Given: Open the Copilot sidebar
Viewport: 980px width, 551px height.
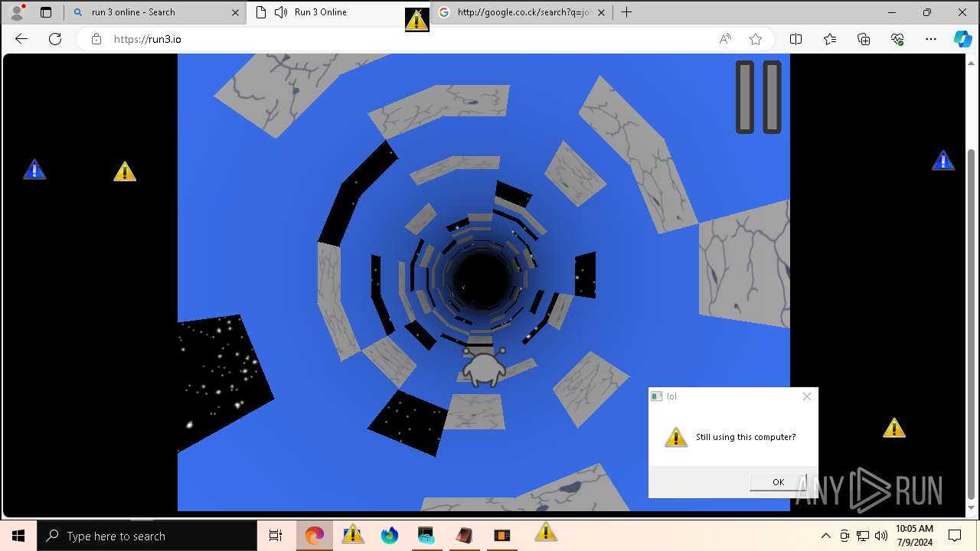Looking at the screenshot, I should (x=962, y=39).
